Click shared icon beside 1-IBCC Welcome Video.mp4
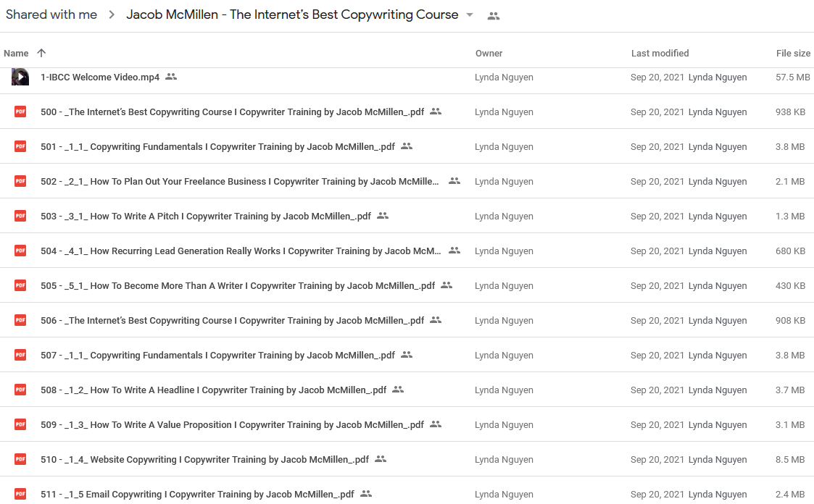 171,77
